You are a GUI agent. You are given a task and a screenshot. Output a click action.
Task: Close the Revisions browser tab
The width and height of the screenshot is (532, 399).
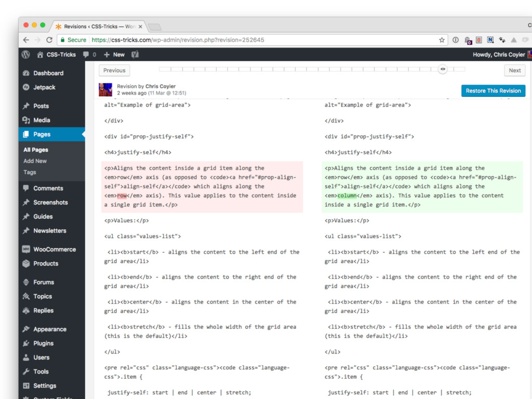click(140, 26)
